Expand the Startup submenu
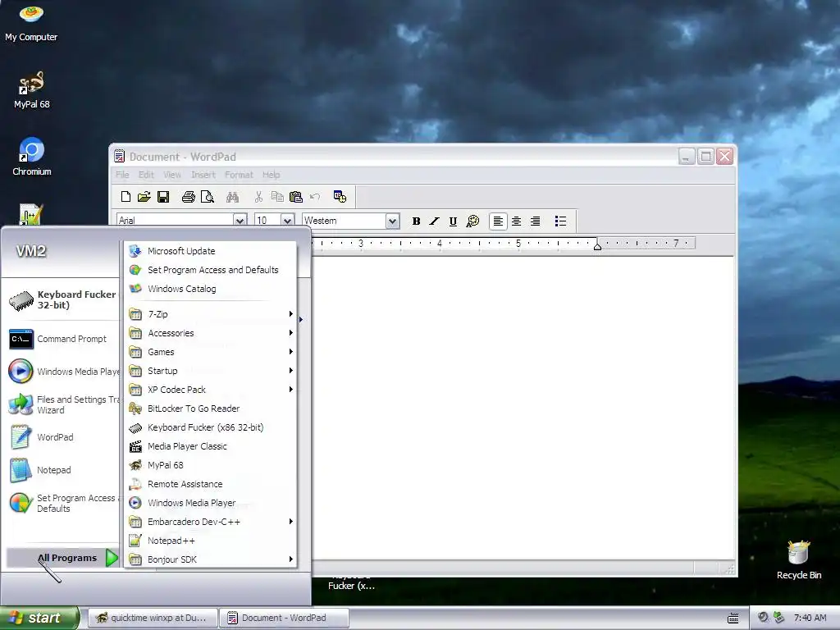This screenshot has height=630, width=840. coord(210,370)
